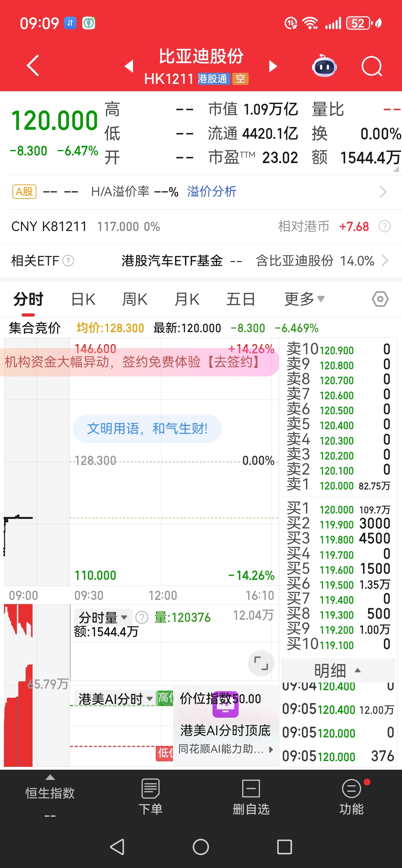Expand the chart to full screen
The height and width of the screenshot is (868, 402).
(x=261, y=663)
